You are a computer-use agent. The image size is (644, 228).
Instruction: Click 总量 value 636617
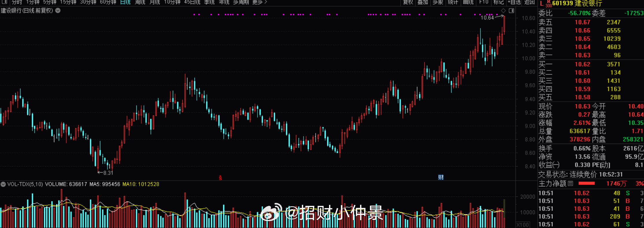click(580, 131)
